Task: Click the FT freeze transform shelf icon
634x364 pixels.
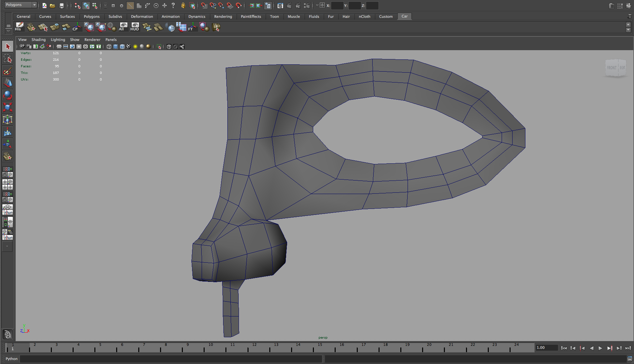Action: click(192, 27)
